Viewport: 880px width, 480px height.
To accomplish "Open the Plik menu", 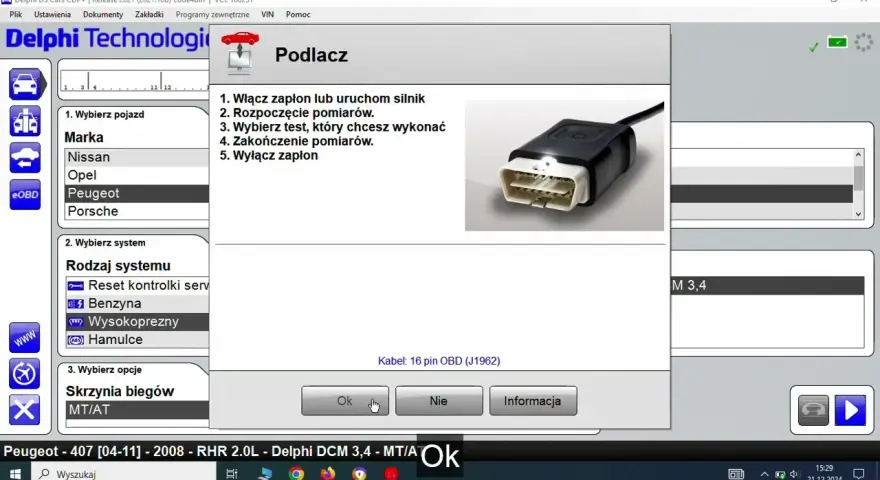I will (x=16, y=15).
